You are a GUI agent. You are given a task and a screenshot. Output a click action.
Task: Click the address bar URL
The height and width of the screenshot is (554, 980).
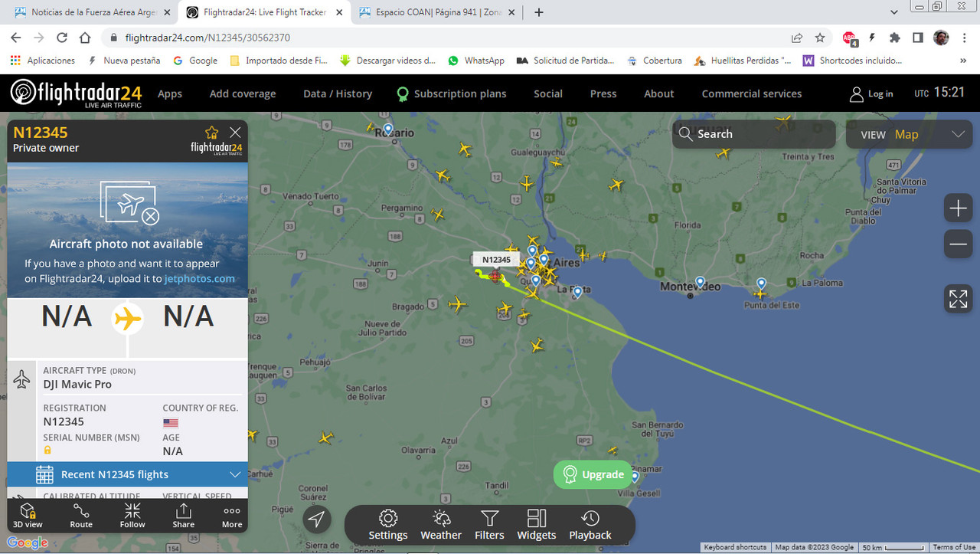tap(207, 38)
